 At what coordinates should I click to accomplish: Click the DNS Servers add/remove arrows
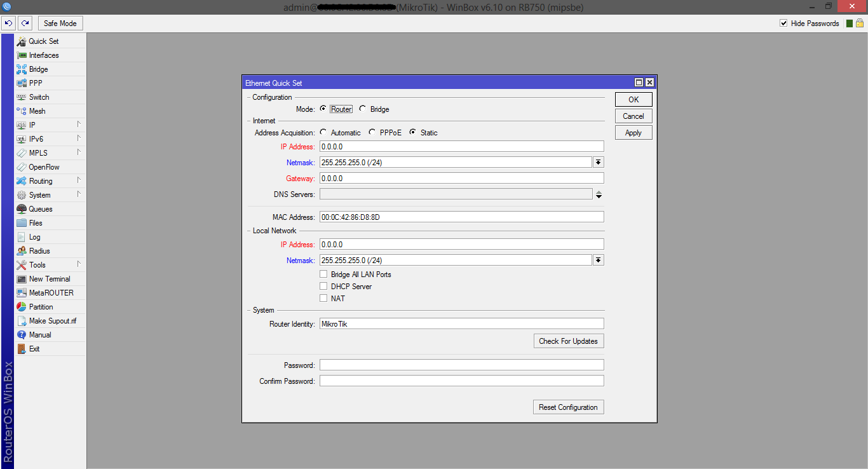click(599, 194)
